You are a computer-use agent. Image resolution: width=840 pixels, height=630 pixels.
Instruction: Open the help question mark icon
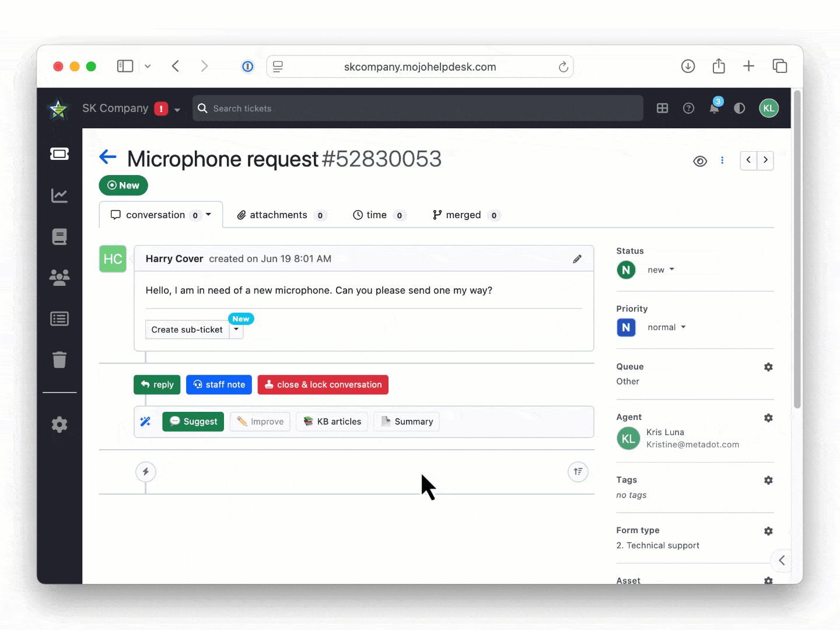(688, 108)
